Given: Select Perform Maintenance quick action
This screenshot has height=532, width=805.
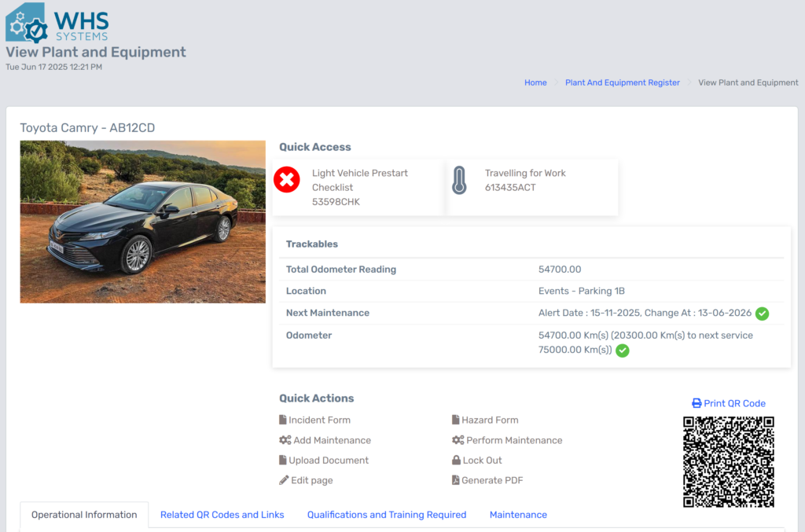Looking at the screenshot, I should [x=514, y=440].
